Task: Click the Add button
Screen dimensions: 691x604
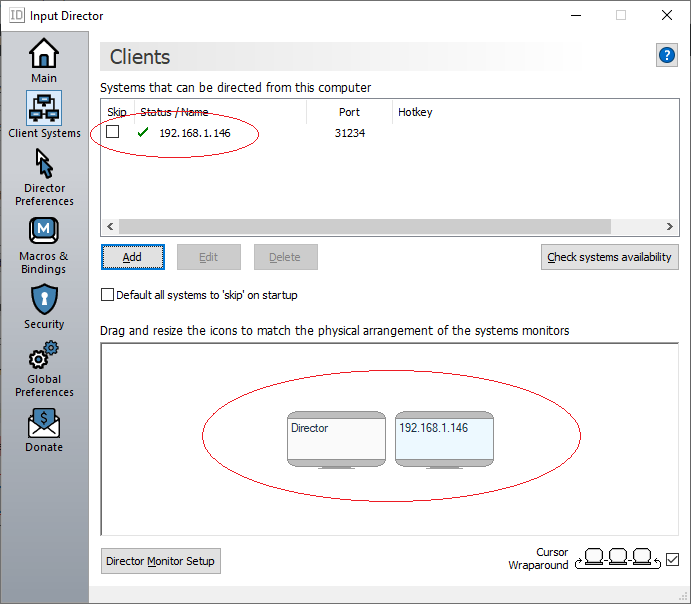Action: point(133,257)
